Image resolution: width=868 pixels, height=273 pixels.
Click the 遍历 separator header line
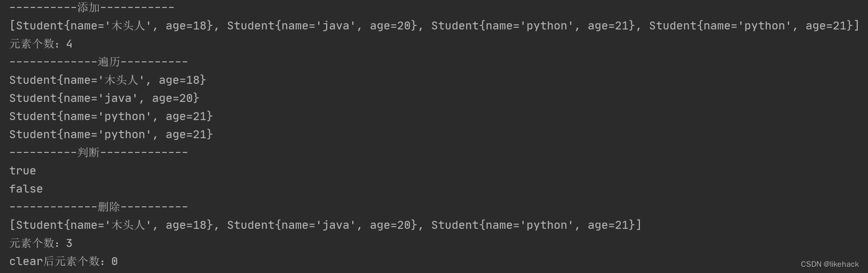(x=99, y=62)
